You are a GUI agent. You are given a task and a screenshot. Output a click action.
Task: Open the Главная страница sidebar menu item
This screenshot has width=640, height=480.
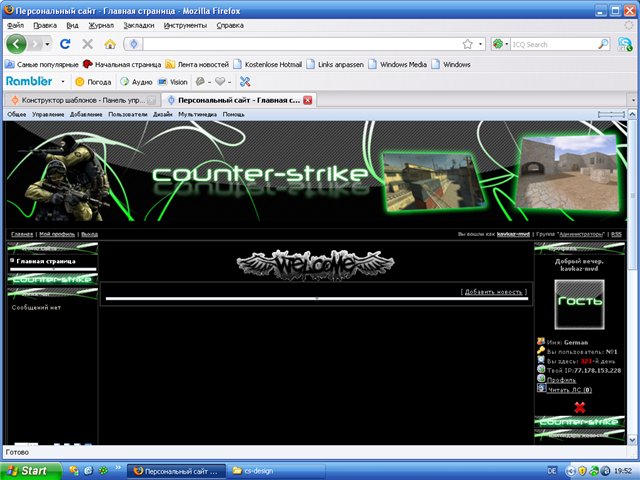coord(46,261)
